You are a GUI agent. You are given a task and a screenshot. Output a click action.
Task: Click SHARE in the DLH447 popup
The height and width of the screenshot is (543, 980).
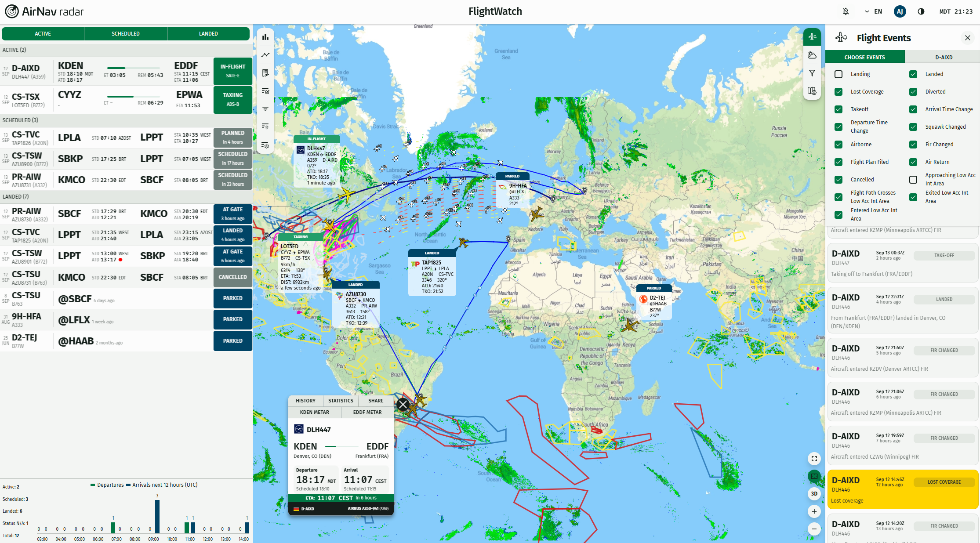[376, 401]
